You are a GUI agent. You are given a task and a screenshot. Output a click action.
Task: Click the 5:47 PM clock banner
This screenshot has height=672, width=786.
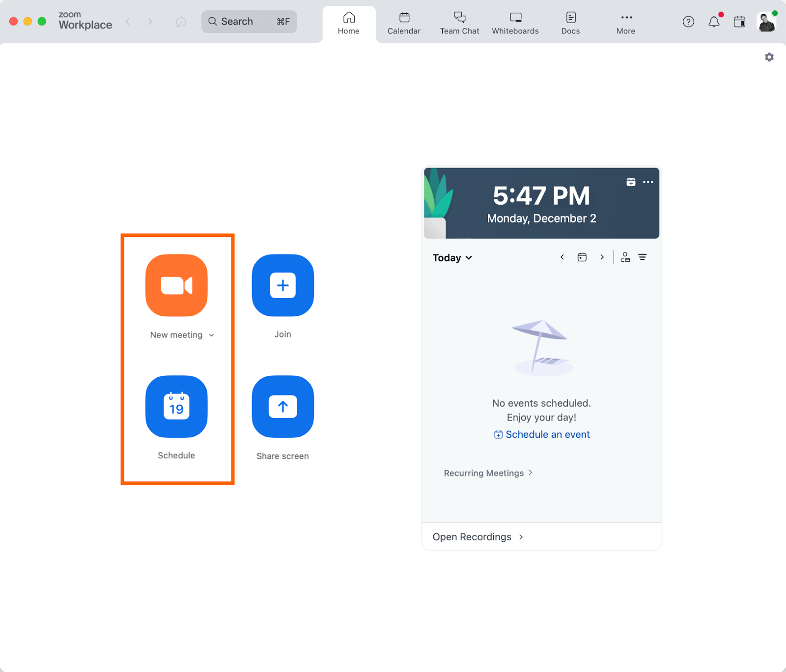click(x=541, y=203)
